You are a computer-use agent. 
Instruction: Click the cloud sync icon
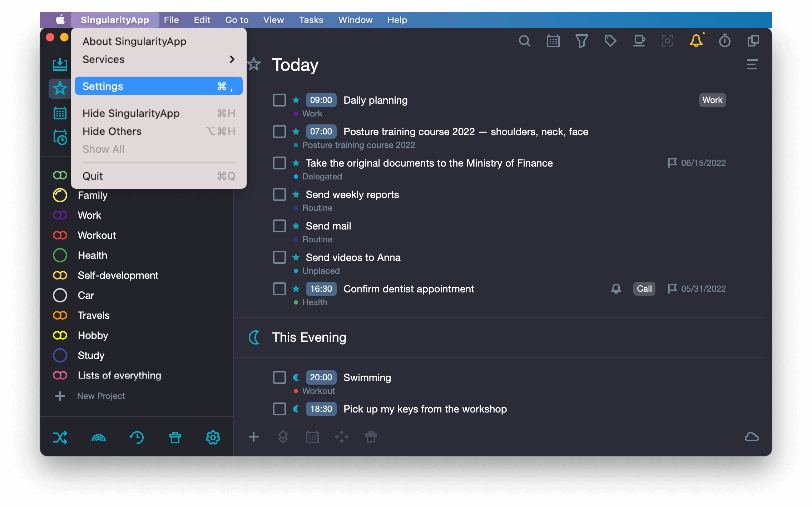pyautogui.click(x=752, y=437)
